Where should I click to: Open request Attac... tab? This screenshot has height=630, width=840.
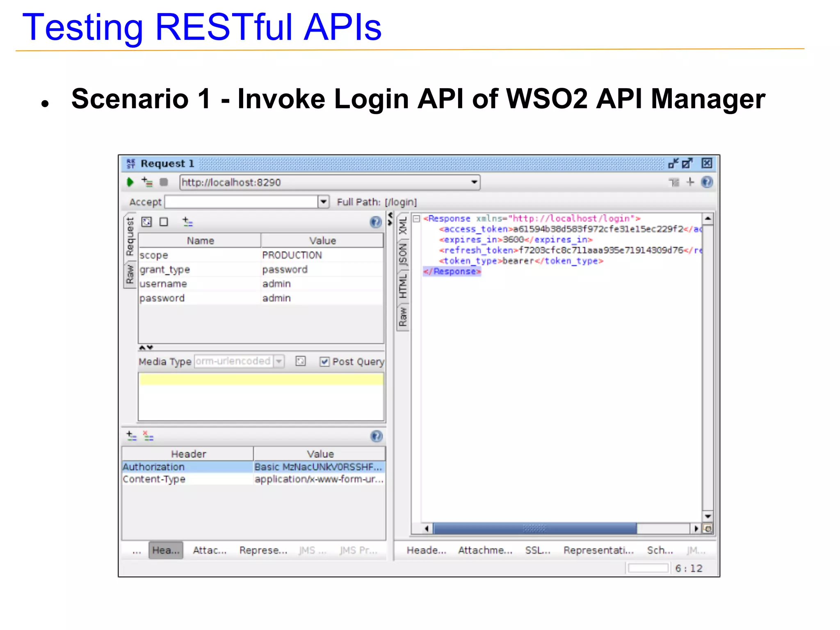click(210, 550)
